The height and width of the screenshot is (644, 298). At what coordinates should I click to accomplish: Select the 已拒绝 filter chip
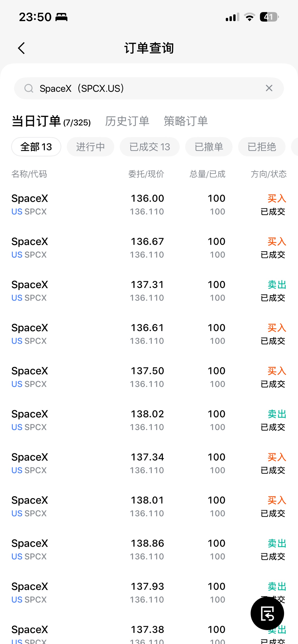coord(262,147)
